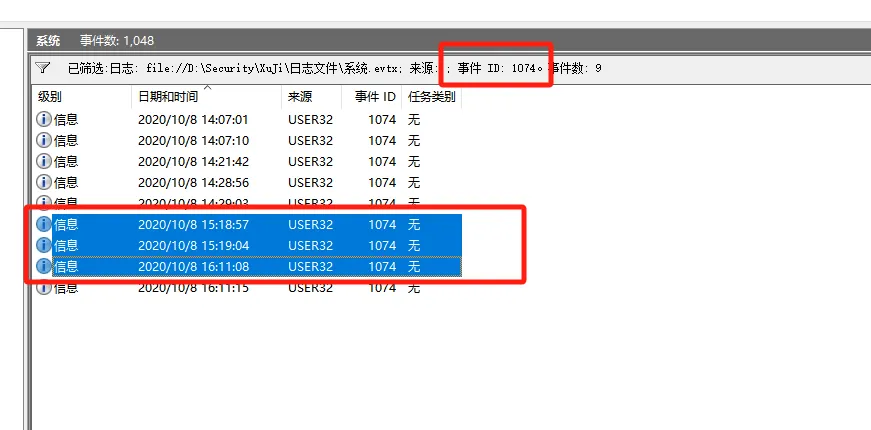Click info icon of 16:11:08 event
The width and height of the screenshot is (871, 430).
click(43, 267)
